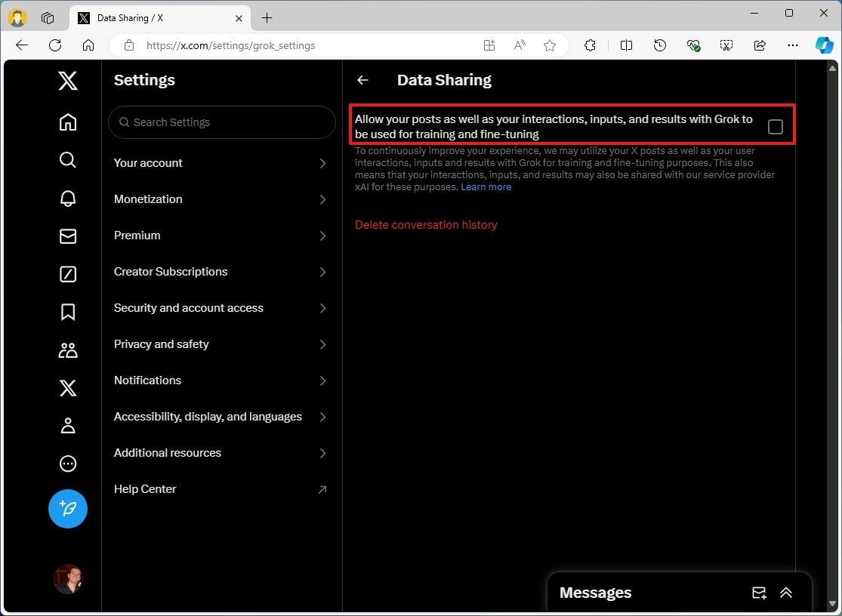Expand the Your account settings section
The height and width of the screenshot is (616, 842).
(221, 163)
